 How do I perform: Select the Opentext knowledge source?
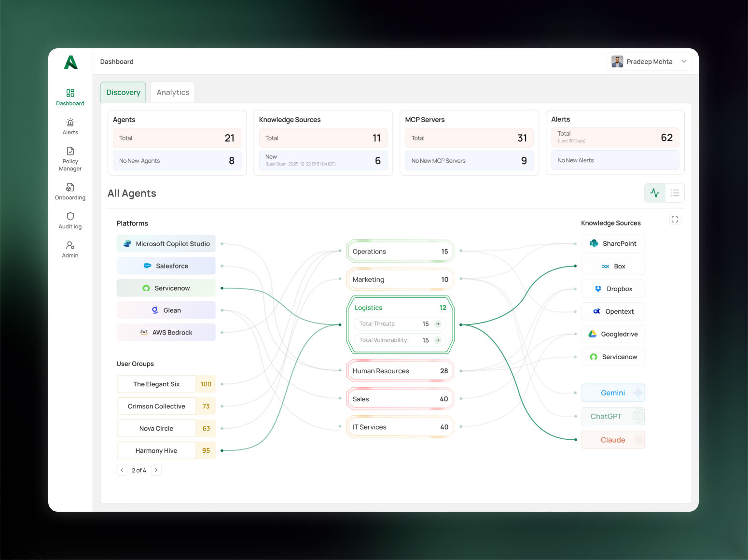point(613,312)
